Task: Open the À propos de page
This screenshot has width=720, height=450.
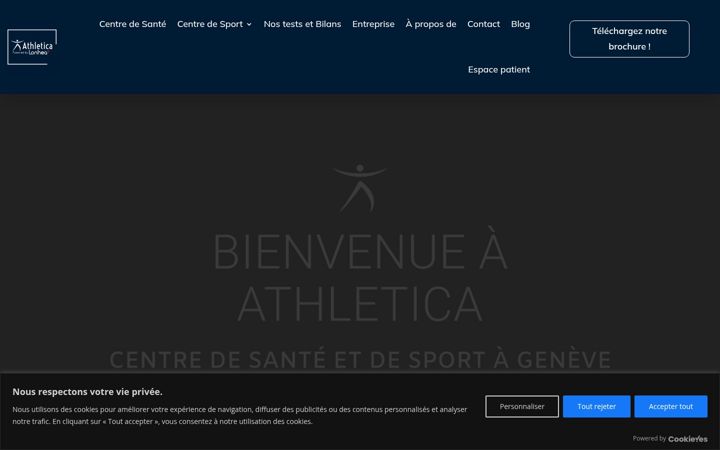Action: [x=431, y=24]
